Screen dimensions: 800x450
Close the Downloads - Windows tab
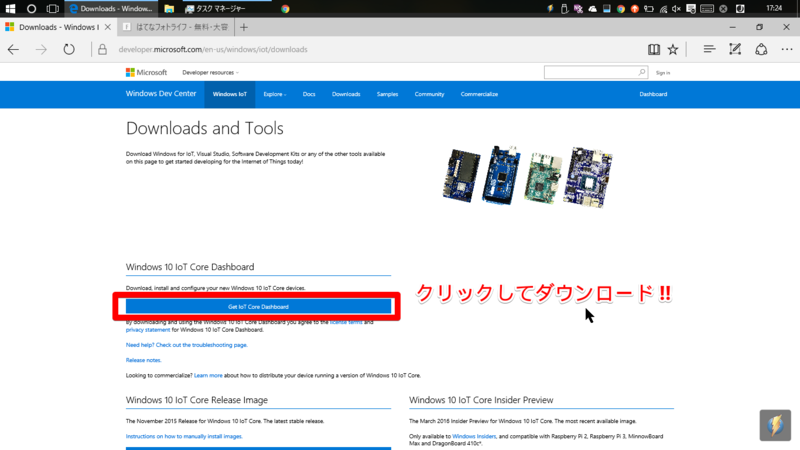pyautogui.click(x=108, y=27)
